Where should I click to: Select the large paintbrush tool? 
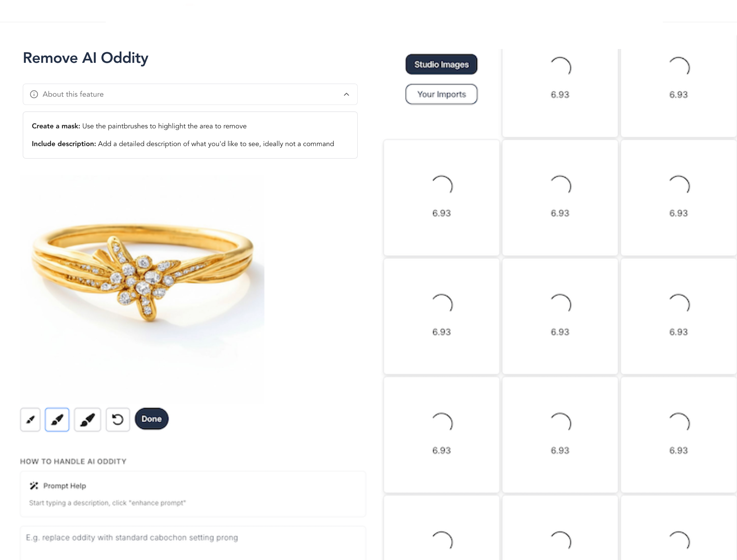point(87,419)
